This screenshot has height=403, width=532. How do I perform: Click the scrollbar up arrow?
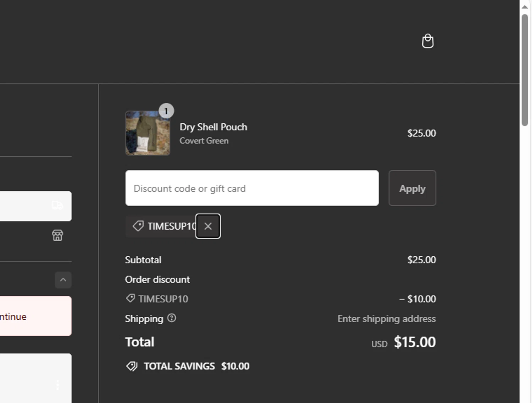pos(525,7)
